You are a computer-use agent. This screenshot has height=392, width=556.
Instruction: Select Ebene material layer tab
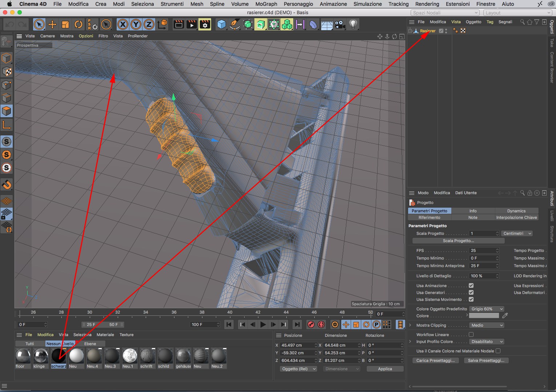pos(90,344)
